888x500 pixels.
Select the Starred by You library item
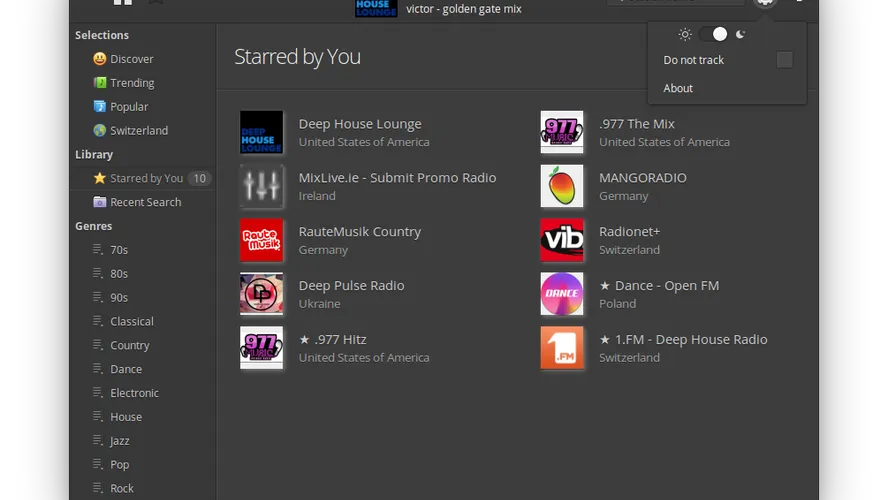click(146, 178)
